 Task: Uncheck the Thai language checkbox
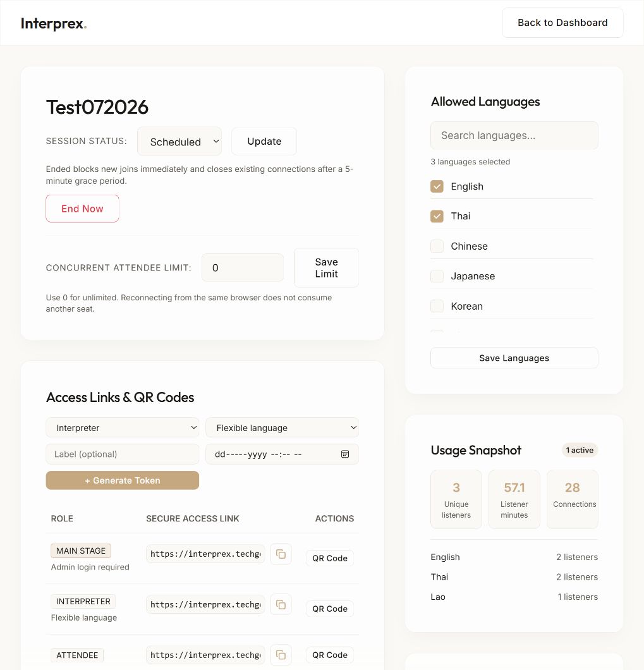[437, 216]
